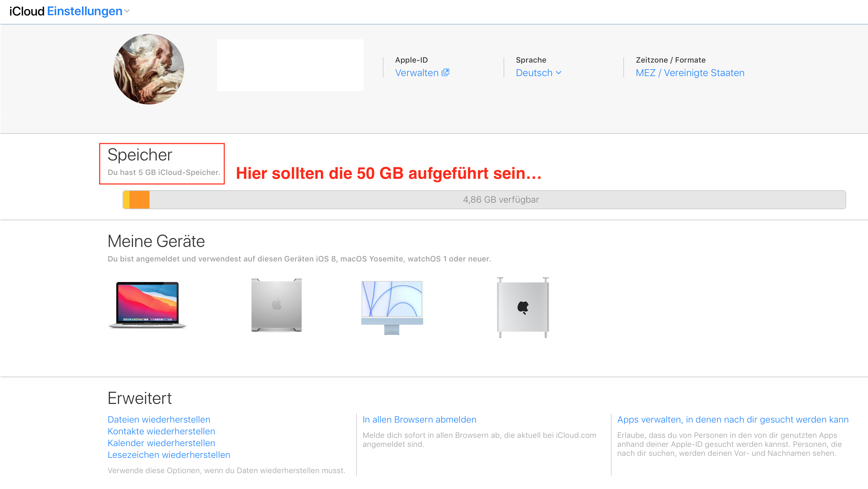Open Lesezeichen wiederherstellen
This screenshot has width=868, height=489.
coord(169,455)
